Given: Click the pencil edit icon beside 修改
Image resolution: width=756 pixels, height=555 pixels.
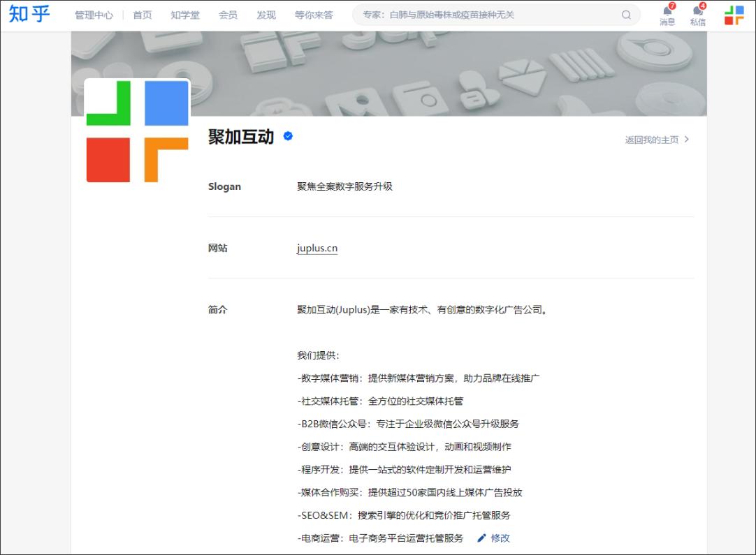Looking at the screenshot, I should [x=481, y=538].
